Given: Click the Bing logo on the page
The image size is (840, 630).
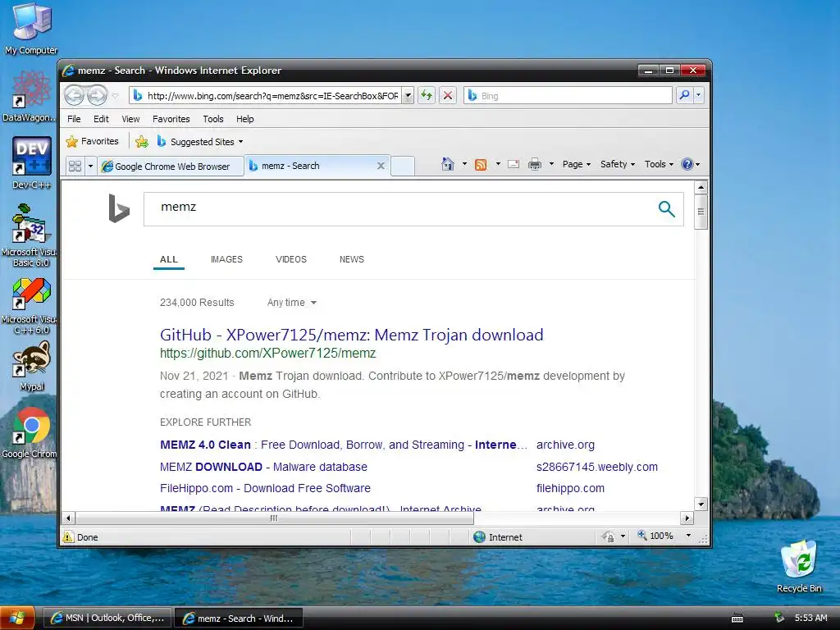Looking at the screenshot, I should coord(119,208).
